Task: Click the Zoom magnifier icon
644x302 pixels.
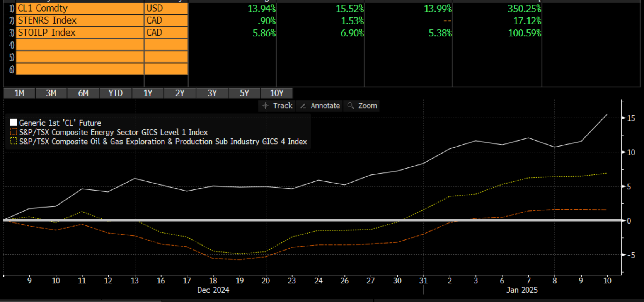Action: coord(351,106)
